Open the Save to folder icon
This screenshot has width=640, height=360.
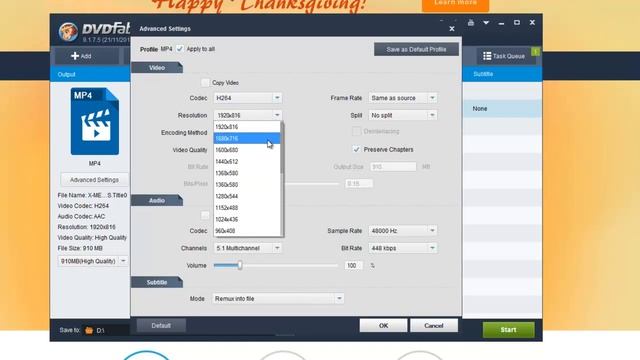(x=89, y=330)
